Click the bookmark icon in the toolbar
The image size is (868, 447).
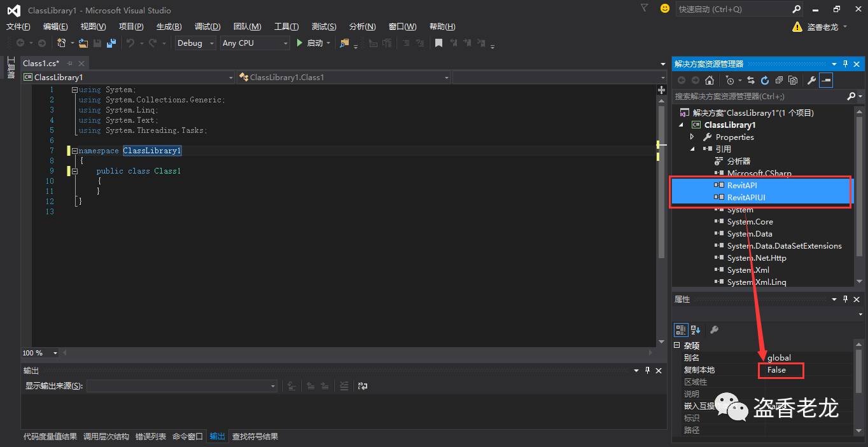coord(438,43)
